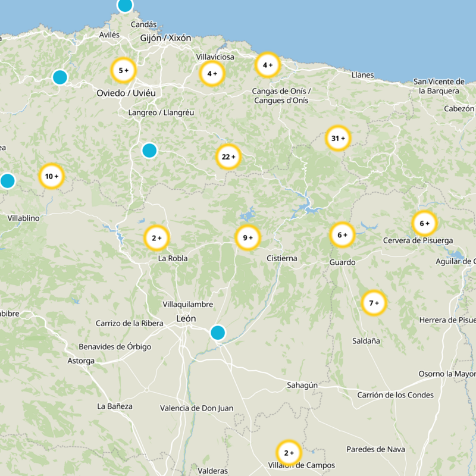This screenshot has height=476, width=476.
Task: Click the Villablino town label
Action: click(23, 218)
